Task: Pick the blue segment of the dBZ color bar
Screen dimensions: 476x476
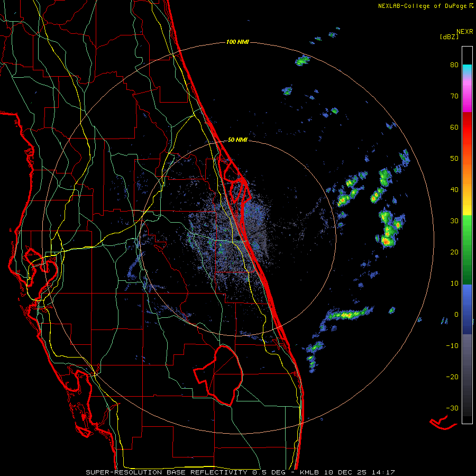Action: 467,309
